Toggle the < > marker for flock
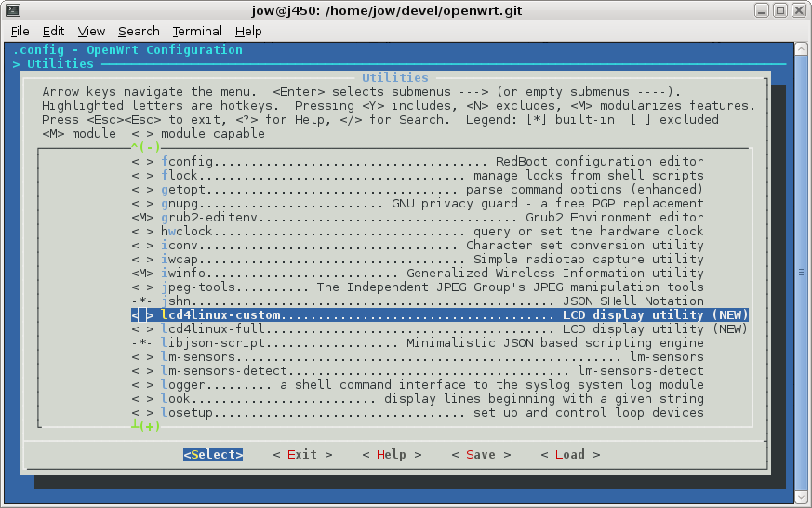This screenshot has width=812, height=508. pos(142,175)
